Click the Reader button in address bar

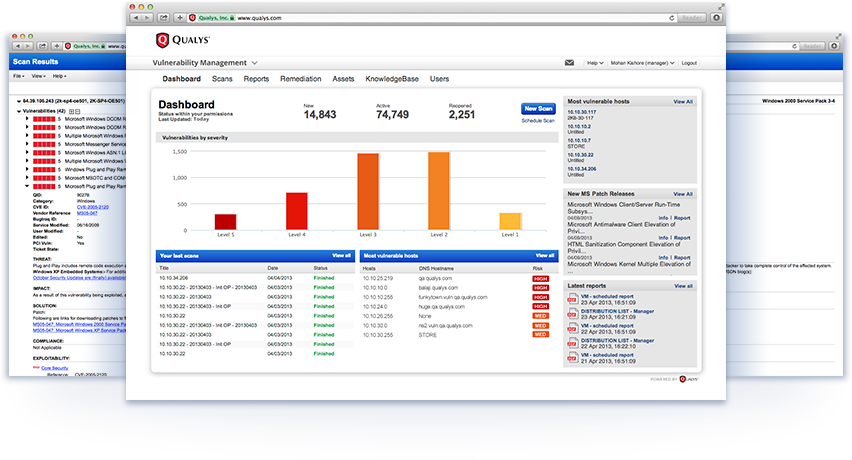[692, 18]
